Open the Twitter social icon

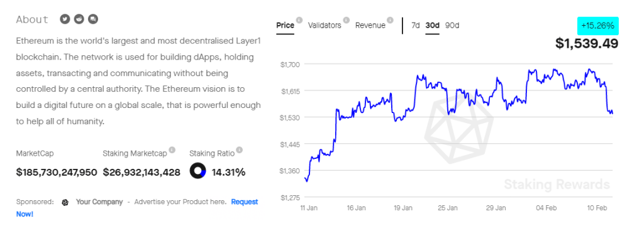[65, 19]
